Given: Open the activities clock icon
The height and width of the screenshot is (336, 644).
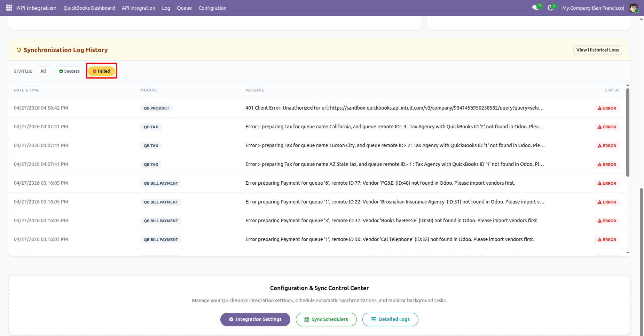Looking at the screenshot, I should (x=550, y=8).
